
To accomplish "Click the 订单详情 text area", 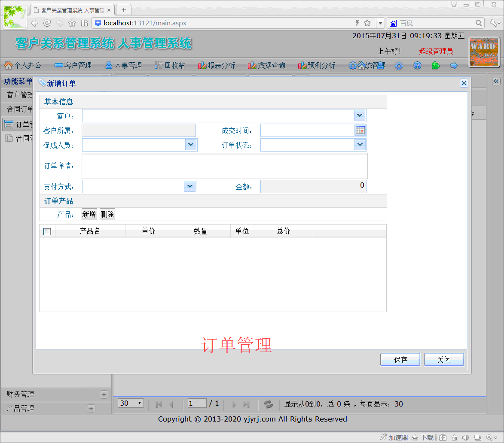I will tap(224, 166).
